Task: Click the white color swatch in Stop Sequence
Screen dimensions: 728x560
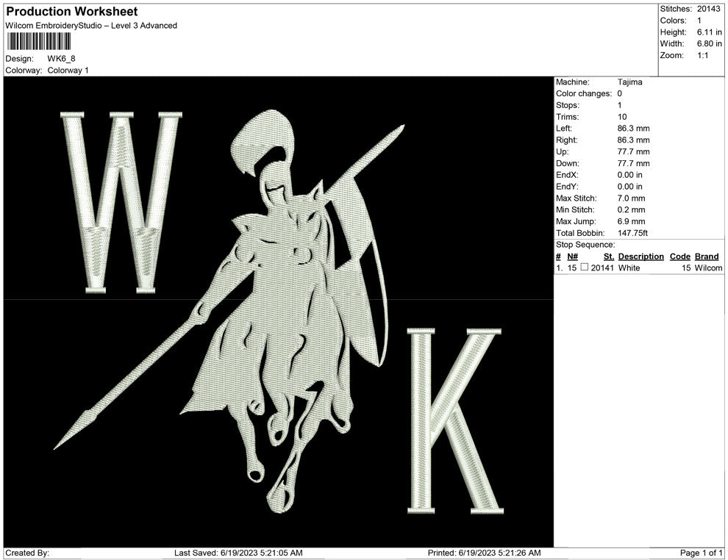Action: coord(585,268)
